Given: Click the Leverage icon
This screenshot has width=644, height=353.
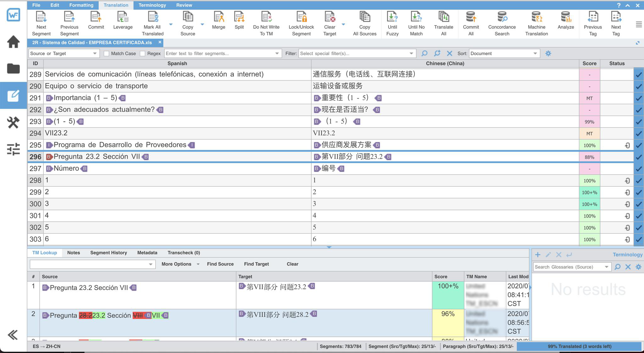Looking at the screenshot, I should [x=123, y=17].
